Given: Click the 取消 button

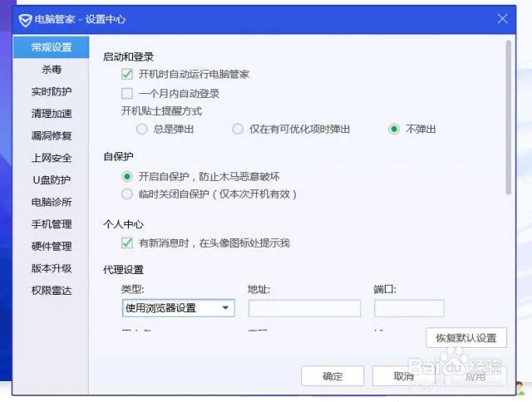Looking at the screenshot, I should (x=403, y=376).
